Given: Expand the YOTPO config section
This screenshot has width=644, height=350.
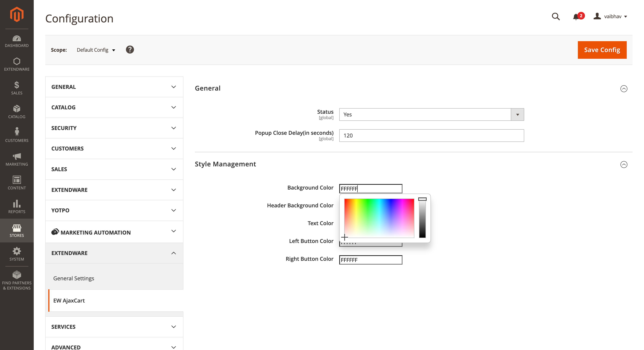Looking at the screenshot, I should pyautogui.click(x=114, y=210).
